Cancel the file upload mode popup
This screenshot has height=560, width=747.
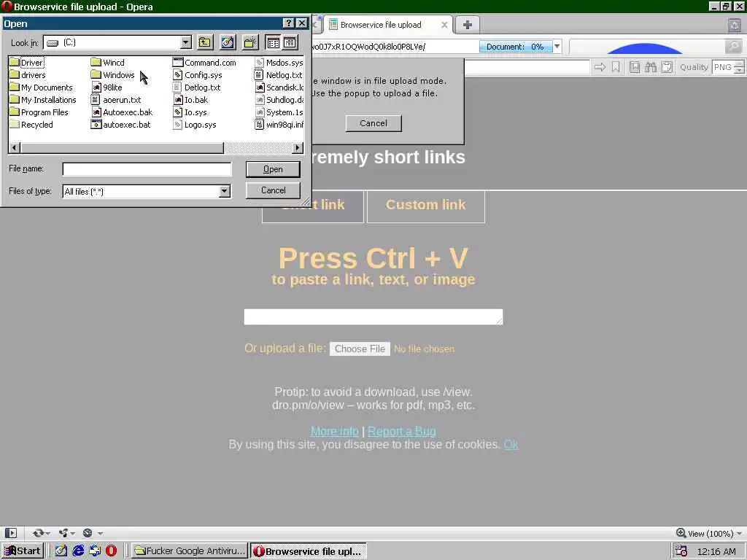click(x=373, y=123)
